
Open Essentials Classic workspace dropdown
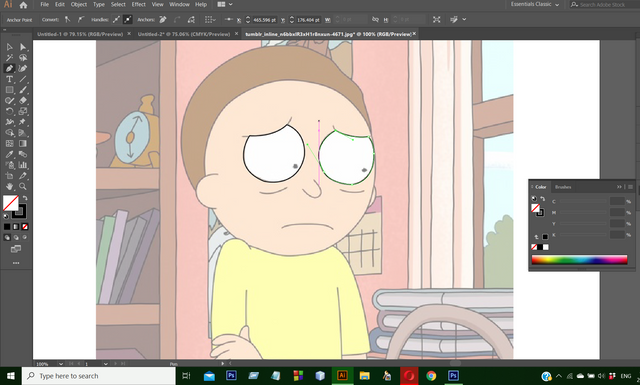(536, 4)
